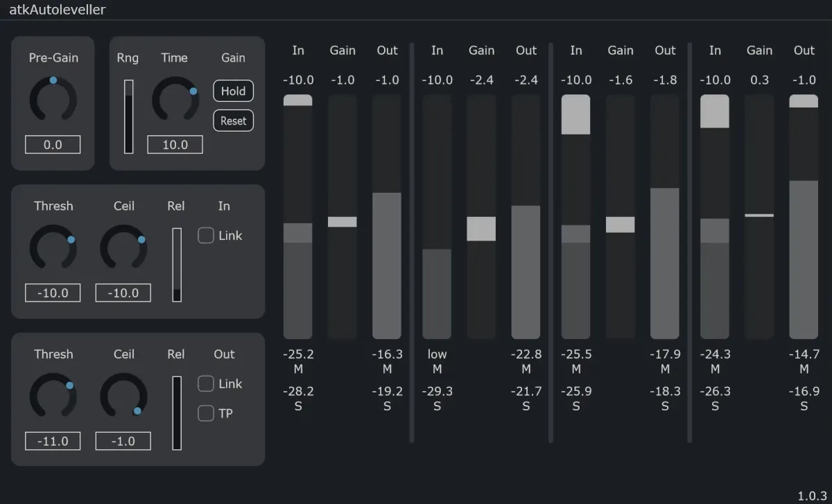This screenshot has height=504, width=832.
Task: Click the Time value field showing 10.0
Action: coord(175,145)
